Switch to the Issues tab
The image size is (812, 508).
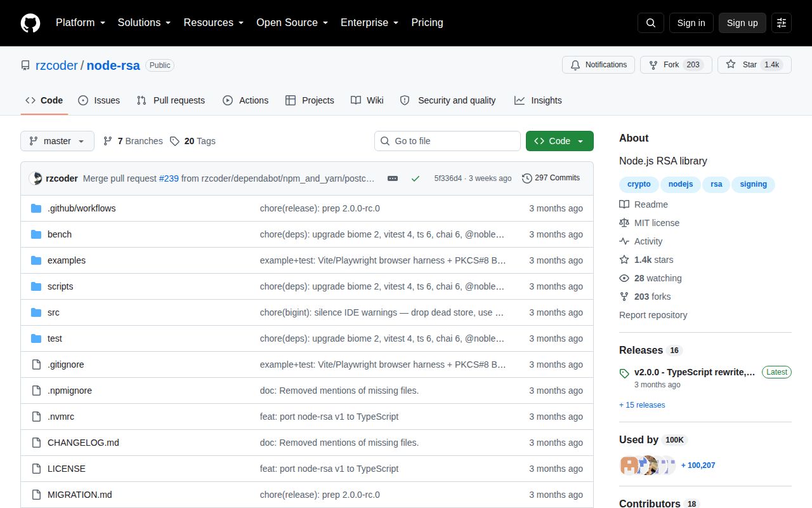99,100
